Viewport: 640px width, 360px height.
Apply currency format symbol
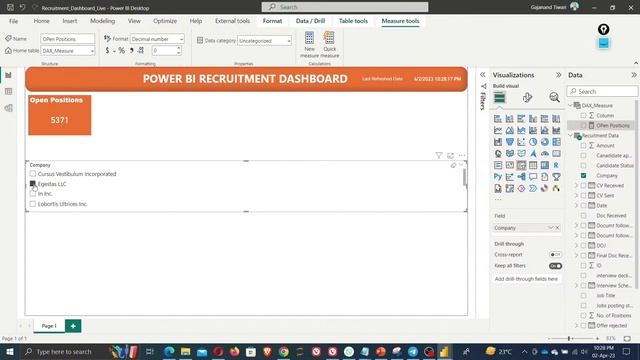tap(107, 51)
